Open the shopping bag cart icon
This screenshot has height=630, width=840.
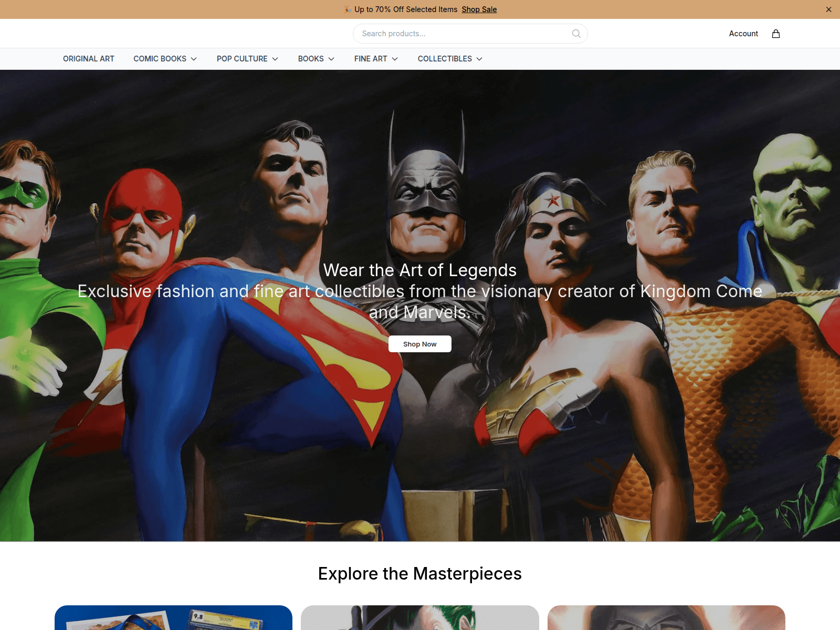point(775,34)
